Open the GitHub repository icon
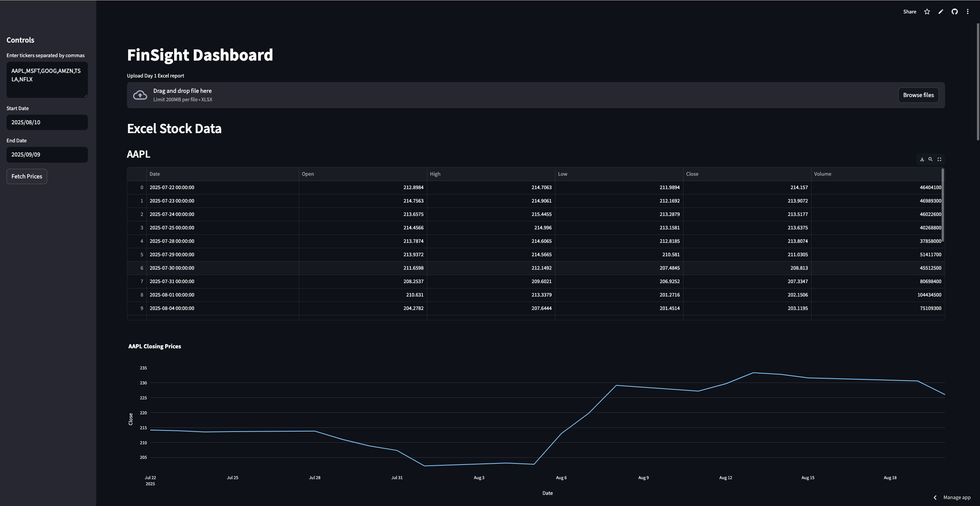 [955, 12]
